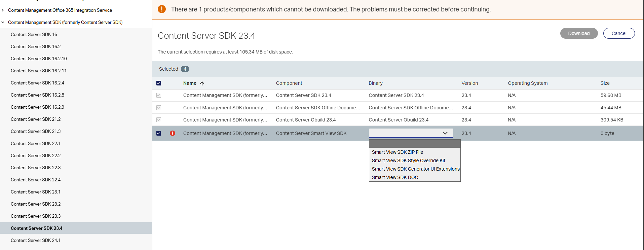644x250 pixels.
Task: Click the 309.54 KB size cell
Action: point(612,120)
